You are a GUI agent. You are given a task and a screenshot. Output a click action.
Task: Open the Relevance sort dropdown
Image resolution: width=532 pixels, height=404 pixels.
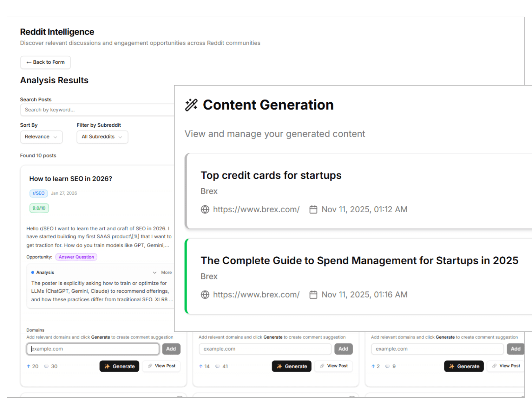(x=41, y=137)
